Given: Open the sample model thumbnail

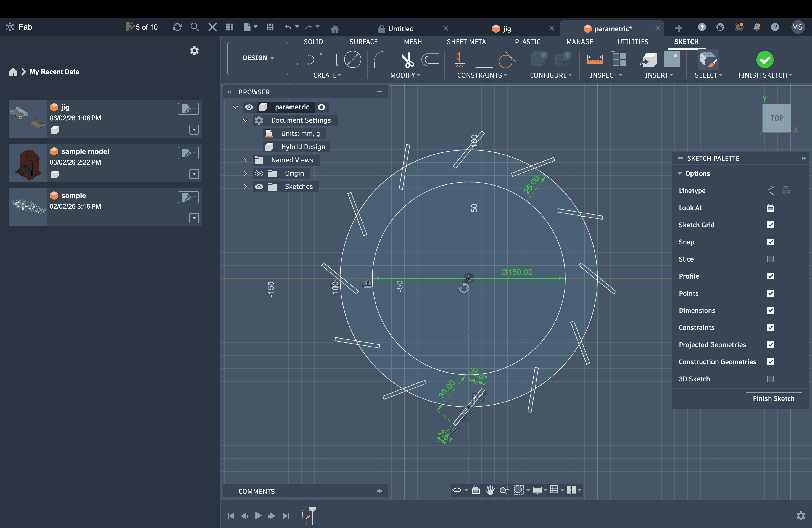Looking at the screenshot, I should (x=28, y=163).
